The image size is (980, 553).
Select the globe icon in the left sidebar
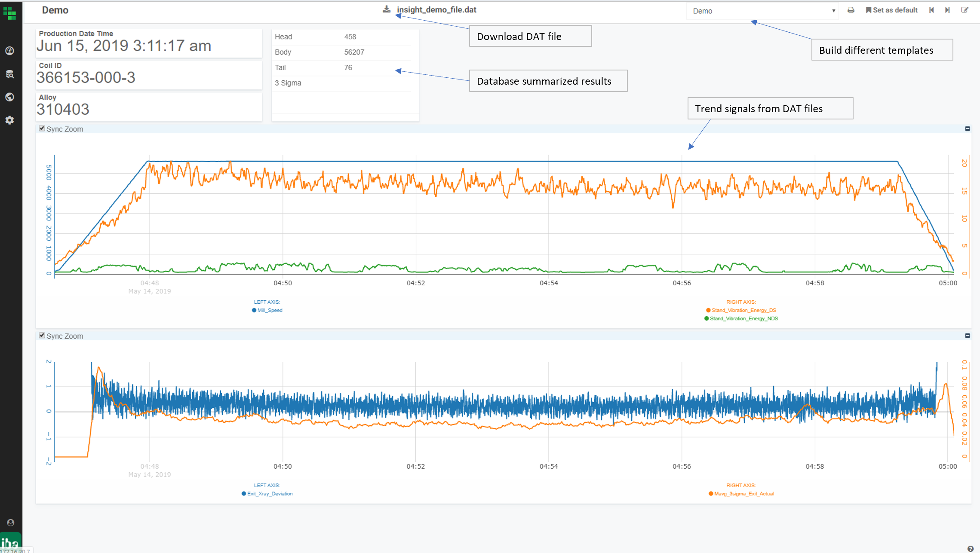(10, 97)
